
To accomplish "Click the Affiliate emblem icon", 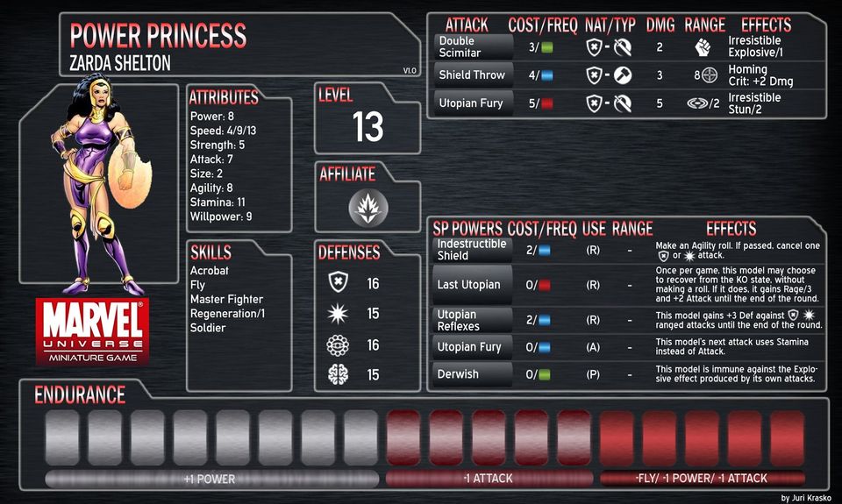I will (x=367, y=208).
